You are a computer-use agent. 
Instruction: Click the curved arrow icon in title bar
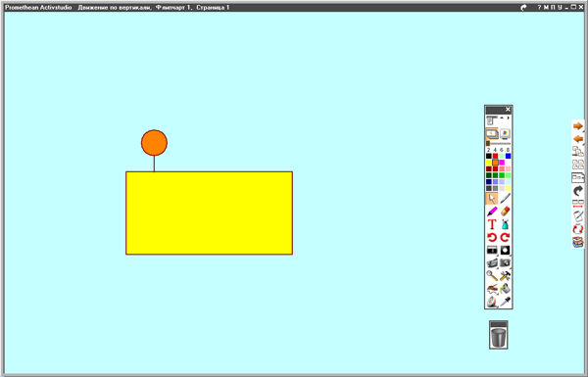click(523, 8)
